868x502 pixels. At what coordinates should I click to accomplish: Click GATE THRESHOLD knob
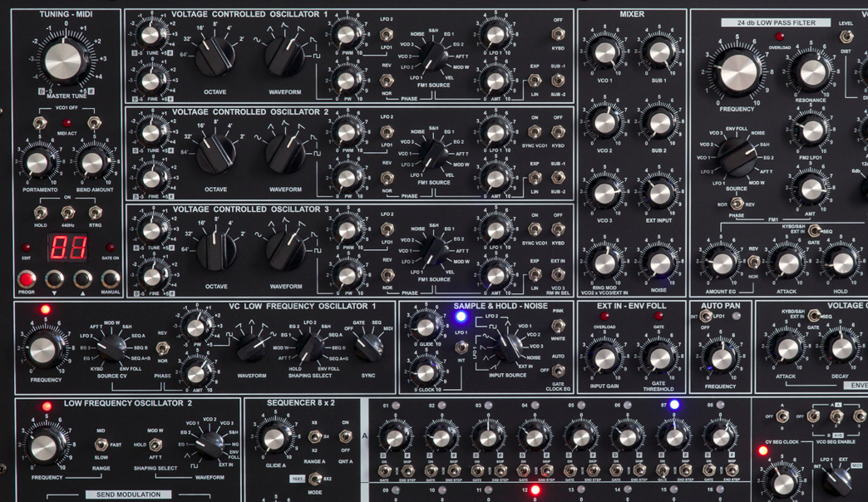point(658,359)
